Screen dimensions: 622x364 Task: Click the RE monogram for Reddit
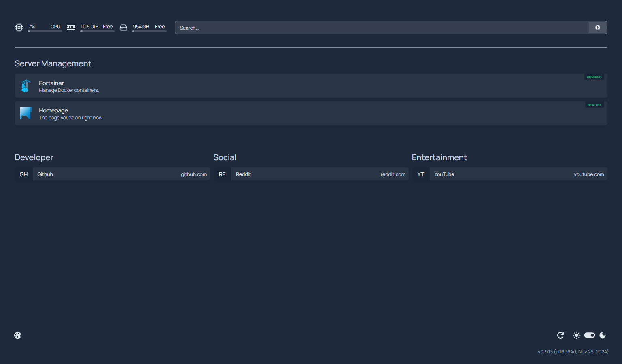pyautogui.click(x=222, y=174)
